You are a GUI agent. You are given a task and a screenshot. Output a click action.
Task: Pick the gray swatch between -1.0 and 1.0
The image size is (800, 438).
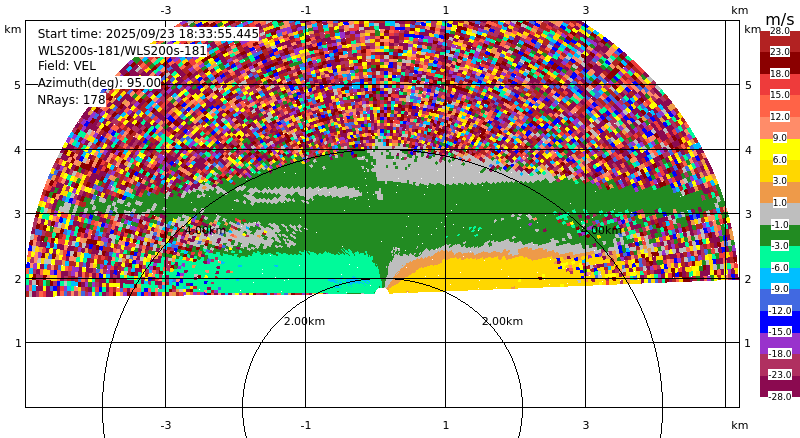pyautogui.click(x=780, y=213)
